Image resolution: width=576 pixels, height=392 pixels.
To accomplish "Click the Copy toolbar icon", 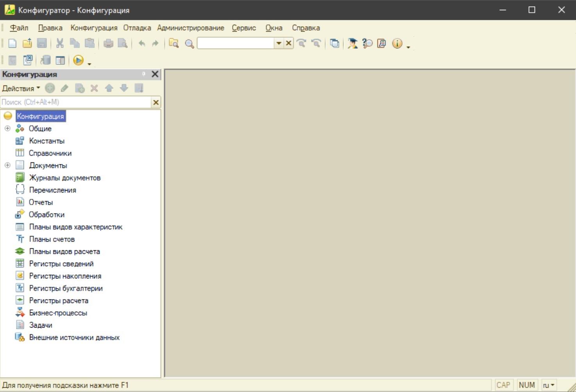I will 74,43.
